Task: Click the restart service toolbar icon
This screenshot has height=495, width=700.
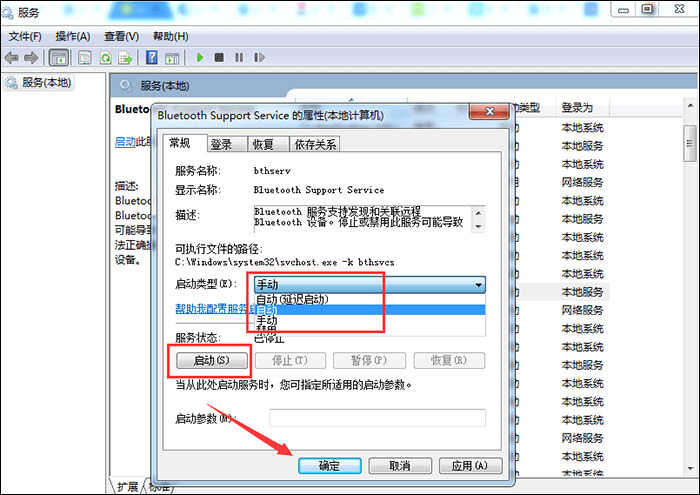Action: 259,57
